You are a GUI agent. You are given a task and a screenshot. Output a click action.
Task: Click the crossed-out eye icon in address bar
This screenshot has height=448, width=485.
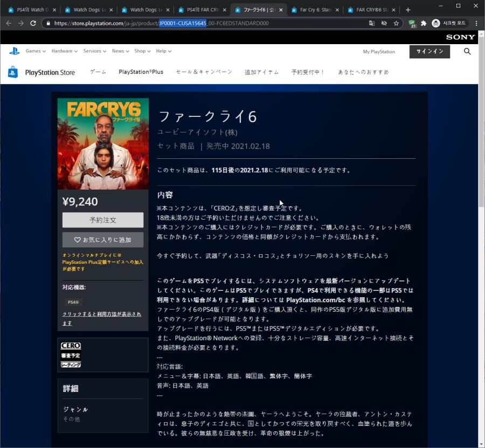(384, 23)
